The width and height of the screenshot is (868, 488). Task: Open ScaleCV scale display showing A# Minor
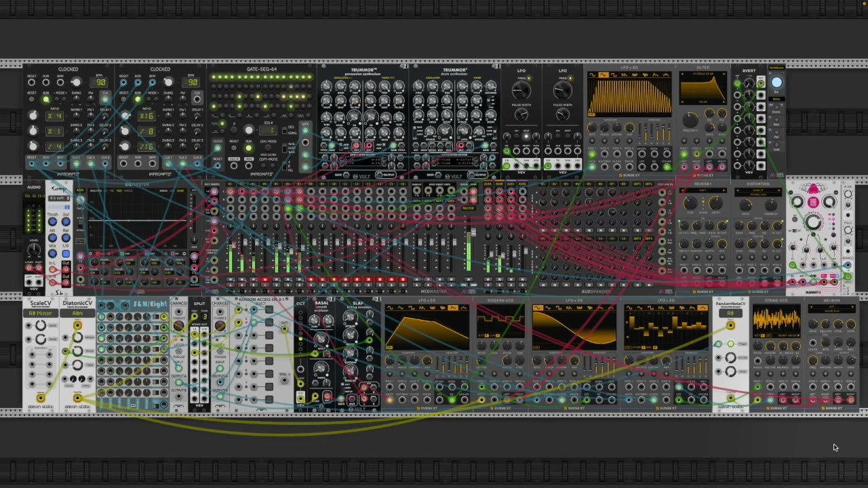pyautogui.click(x=41, y=313)
